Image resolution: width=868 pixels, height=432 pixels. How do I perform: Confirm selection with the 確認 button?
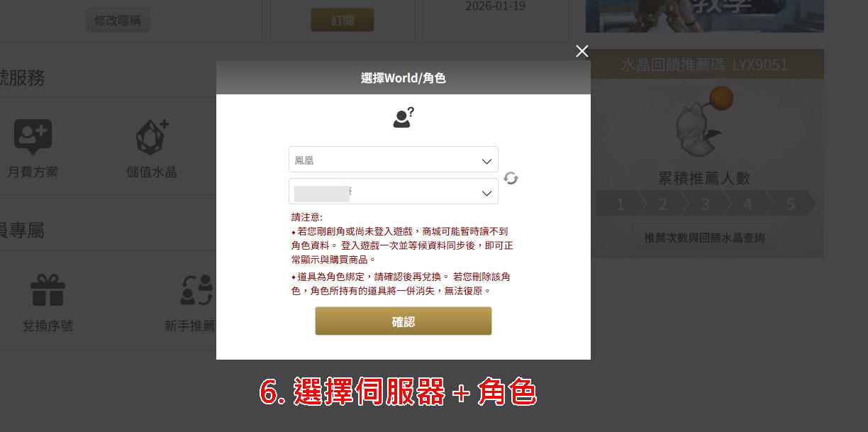(x=403, y=321)
